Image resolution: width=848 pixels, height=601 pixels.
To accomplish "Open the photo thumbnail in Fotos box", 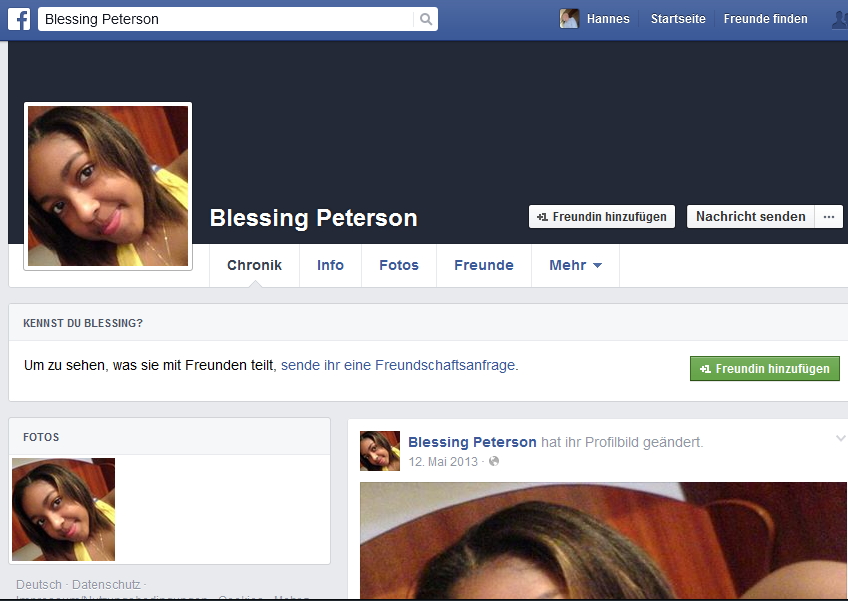I will pos(63,510).
